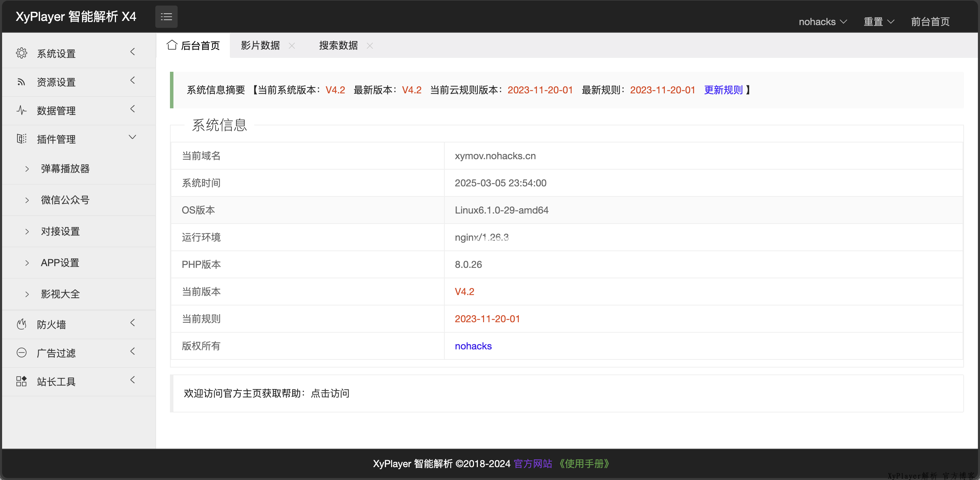Click the flame icon for 防火墙
The height and width of the screenshot is (480, 980).
tap(21, 324)
